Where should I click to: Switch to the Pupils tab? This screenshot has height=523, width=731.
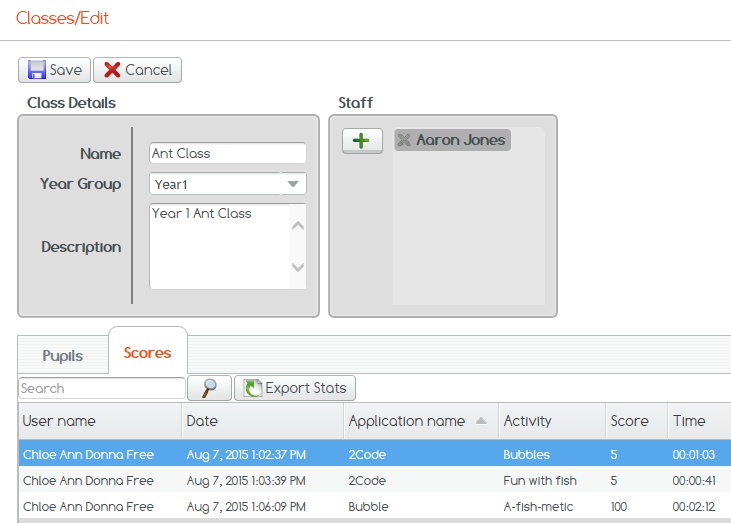[x=62, y=356]
